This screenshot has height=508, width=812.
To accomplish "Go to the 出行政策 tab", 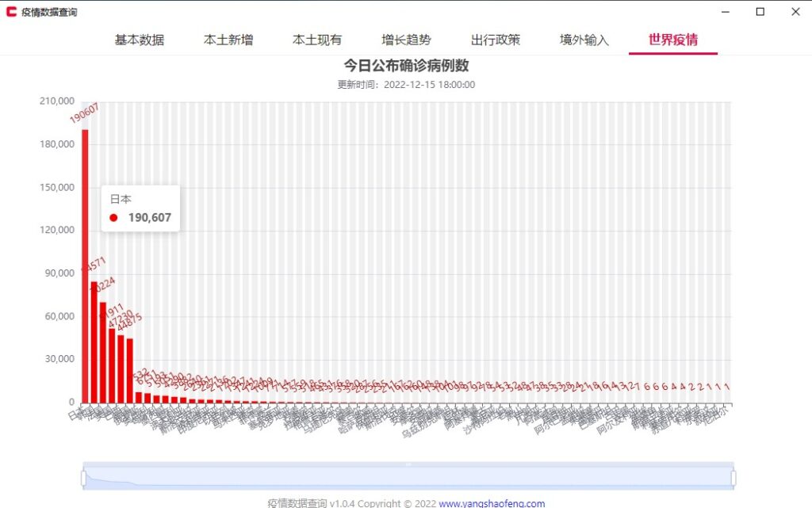I will (x=496, y=40).
